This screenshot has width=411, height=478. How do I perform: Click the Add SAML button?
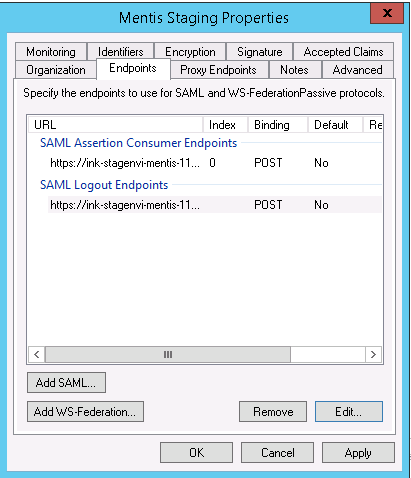66,383
